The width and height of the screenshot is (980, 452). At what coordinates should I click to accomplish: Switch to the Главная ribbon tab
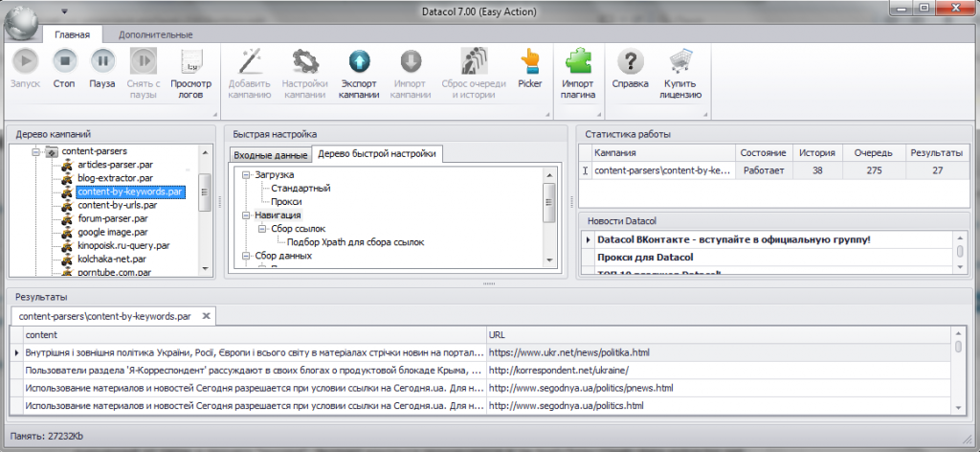coord(73,34)
